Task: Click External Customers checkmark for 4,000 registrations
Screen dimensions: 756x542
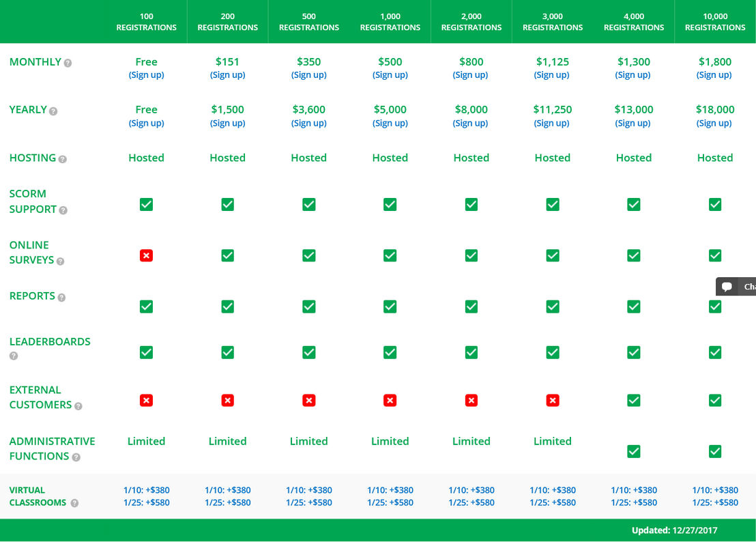Action: pyautogui.click(x=634, y=400)
